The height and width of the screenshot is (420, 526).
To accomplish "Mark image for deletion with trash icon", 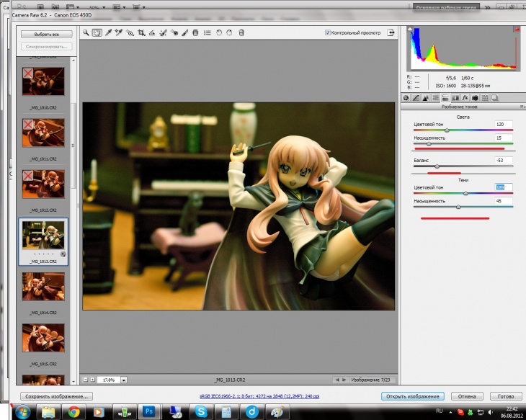I will click(x=241, y=32).
